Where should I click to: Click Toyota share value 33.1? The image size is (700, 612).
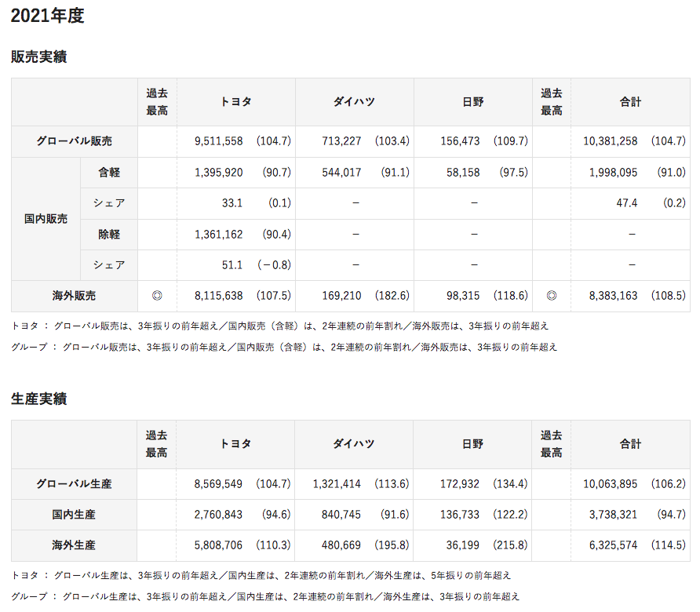point(232,203)
